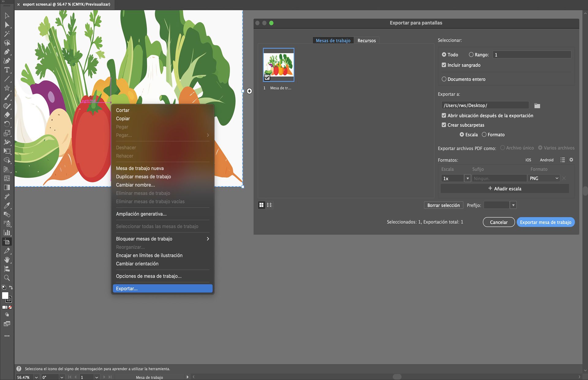This screenshot has height=380, width=588.
Task: Uncheck Incluir sangrado
Action: pyautogui.click(x=444, y=65)
